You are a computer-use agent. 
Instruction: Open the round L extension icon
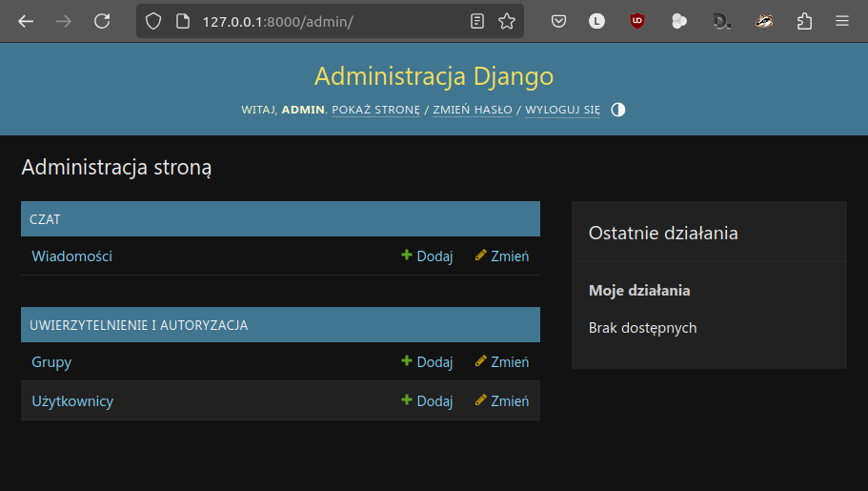click(x=596, y=22)
